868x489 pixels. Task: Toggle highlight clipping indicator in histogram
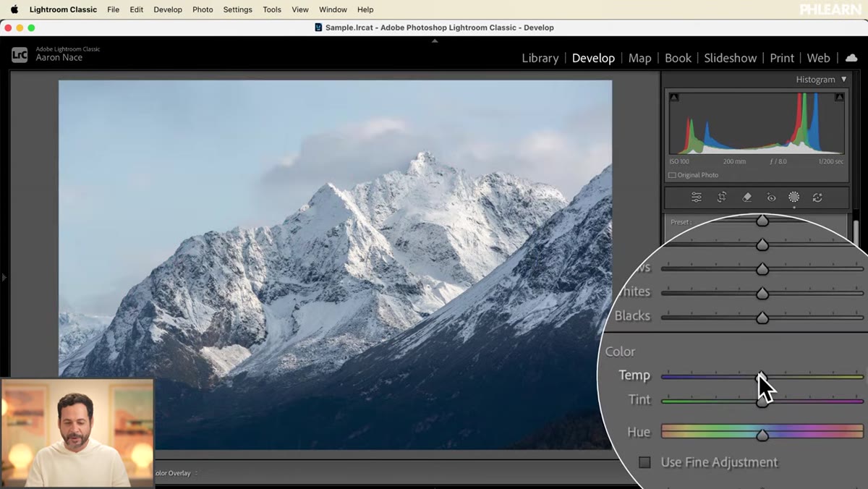point(839,97)
